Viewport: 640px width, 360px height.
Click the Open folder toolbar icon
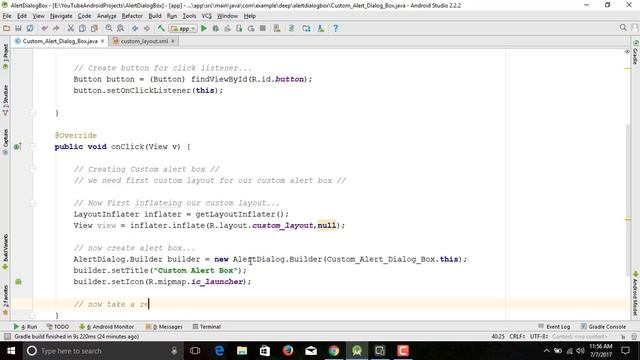tap(7, 28)
